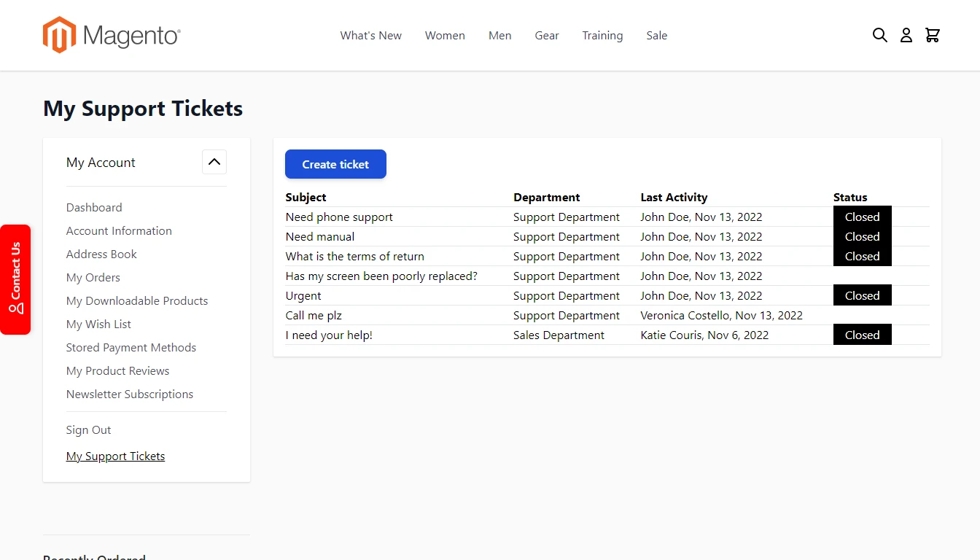The image size is (980, 560).
Task: Collapse the My Account sidebar section
Action: (x=214, y=162)
